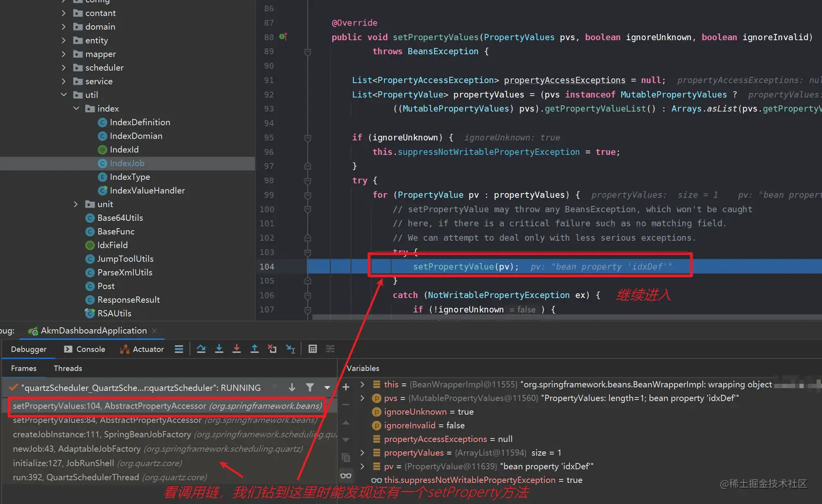The height and width of the screenshot is (504, 822).
Task: Click the override gutter icon on line 88
Action: (x=283, y=37)
